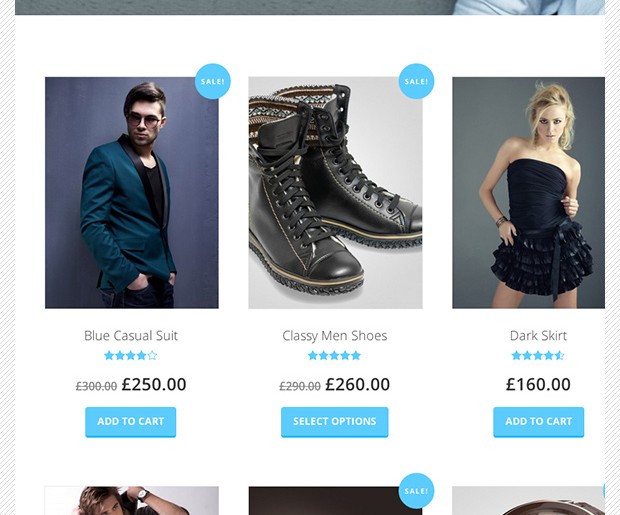Click the SALE badge on the bottom middle product
The height and width of the screenshot is (515, 620).
point(416,490)
